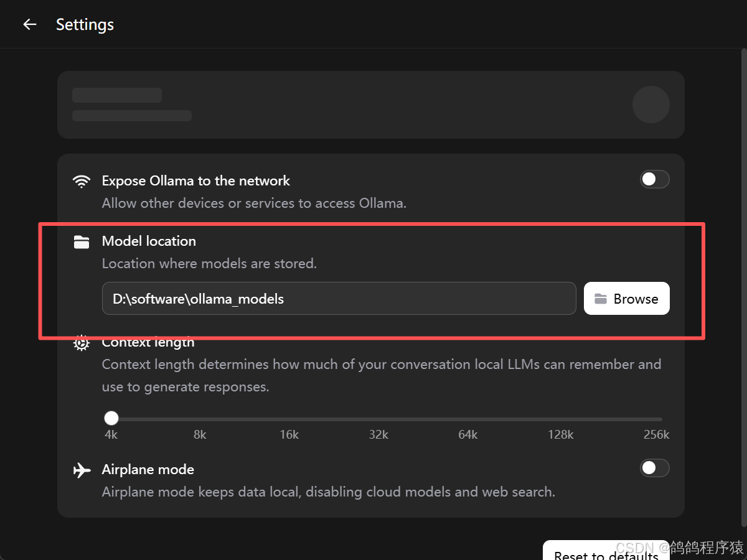Click the folder icon next to Model location
The image size is (747, 560).
(81, 241)
